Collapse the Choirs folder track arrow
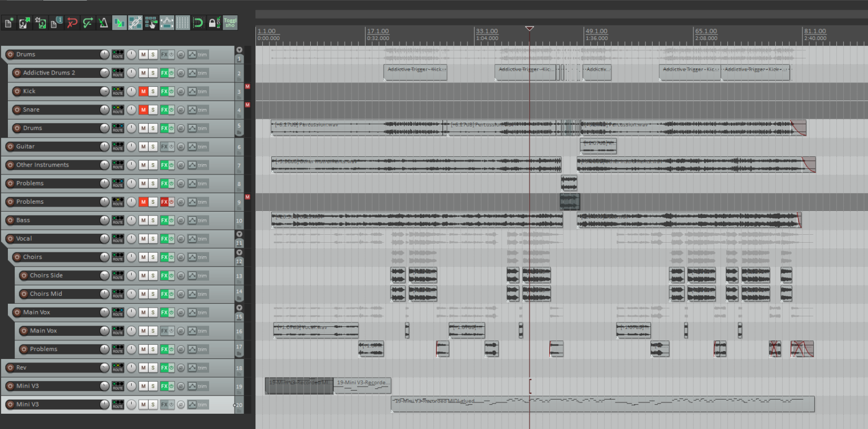 coord(239,252)
